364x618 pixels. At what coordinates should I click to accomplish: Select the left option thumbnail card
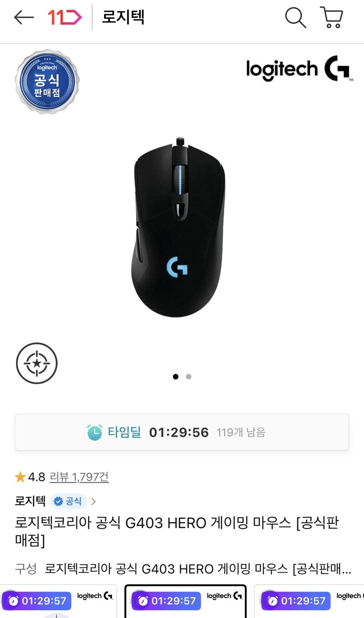tap(57, 601)
